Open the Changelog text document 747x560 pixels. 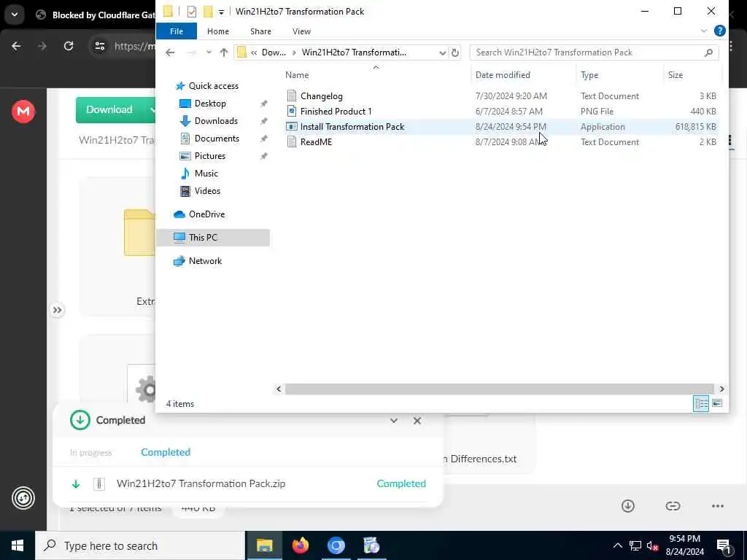coord(322,96)
